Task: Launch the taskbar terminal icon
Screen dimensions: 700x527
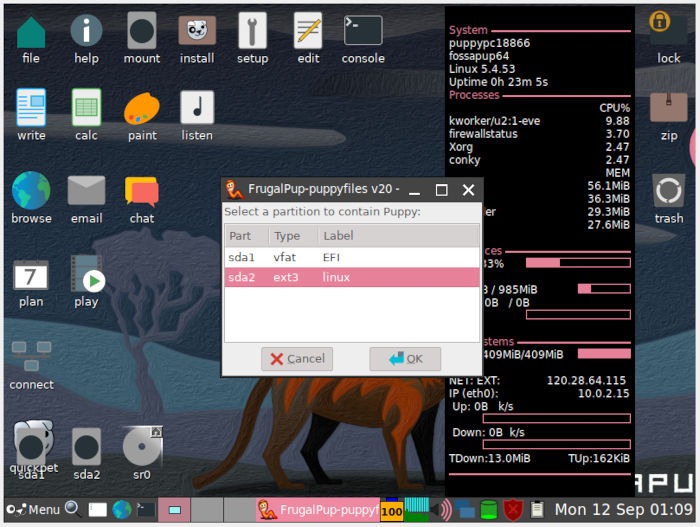Action: [x=146, y=510]
